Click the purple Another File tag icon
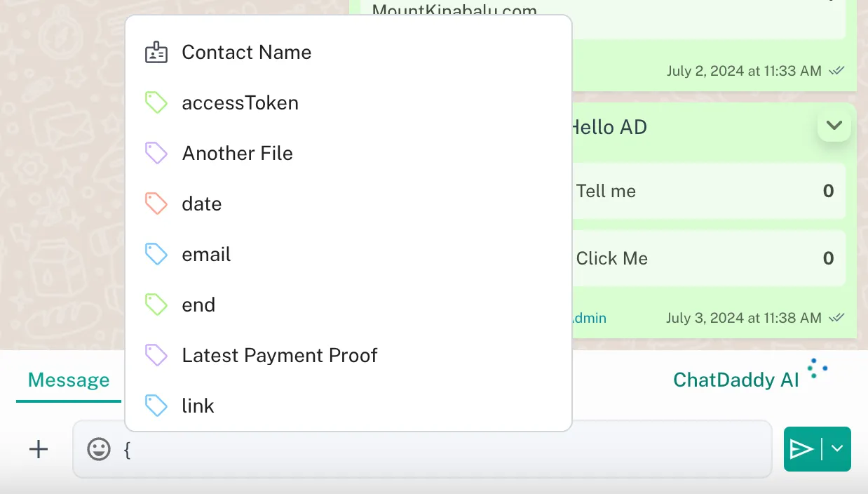 156,154
